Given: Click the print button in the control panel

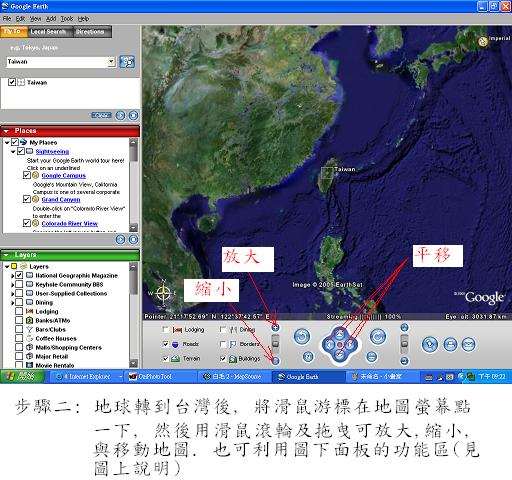Looking at the screenshot, I should [450, 344].
